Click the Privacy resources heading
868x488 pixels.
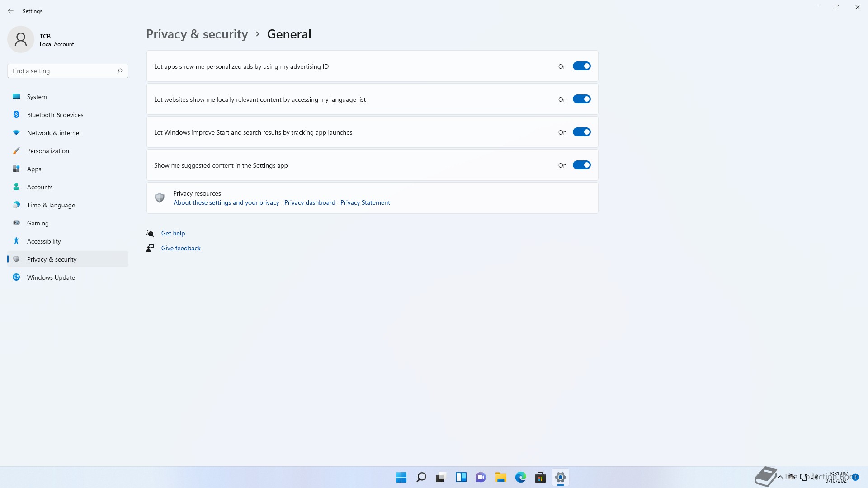coord(197,193)
